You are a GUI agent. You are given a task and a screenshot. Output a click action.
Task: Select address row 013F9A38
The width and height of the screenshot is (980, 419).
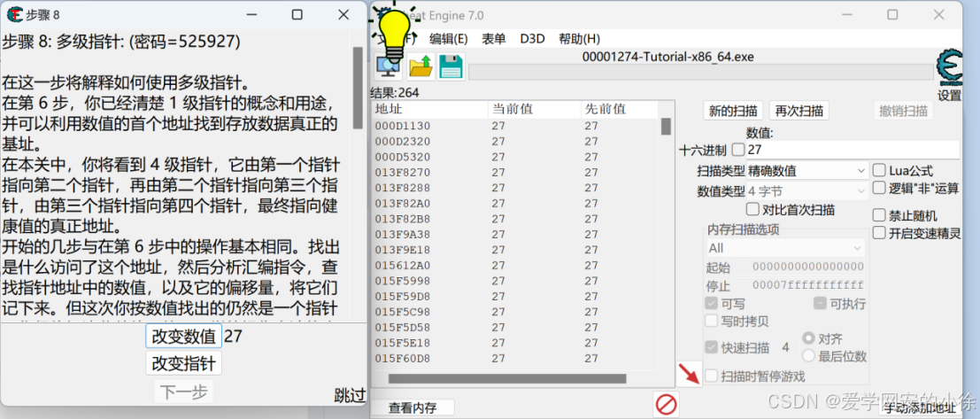[515, 234]
